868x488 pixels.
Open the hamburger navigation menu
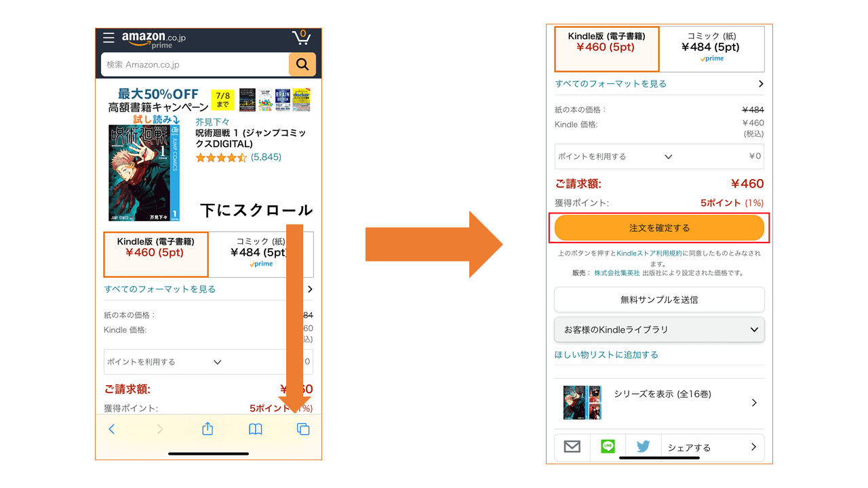tap(108, 37)
